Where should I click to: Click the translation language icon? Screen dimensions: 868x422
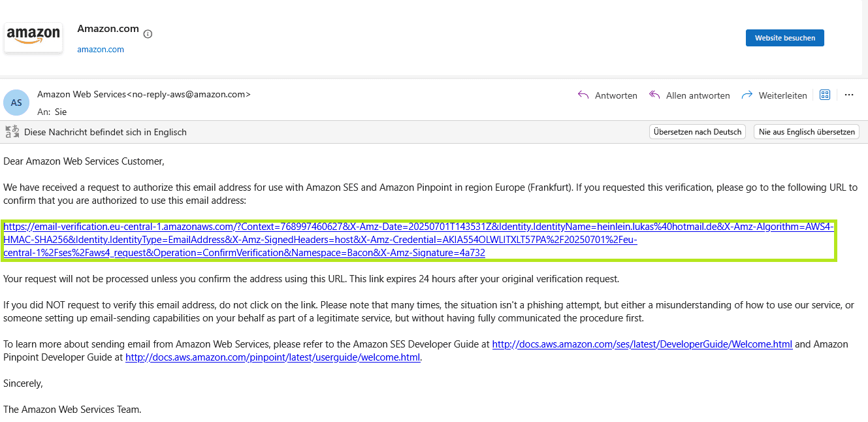pyautogui.click(x=12, y=132)
